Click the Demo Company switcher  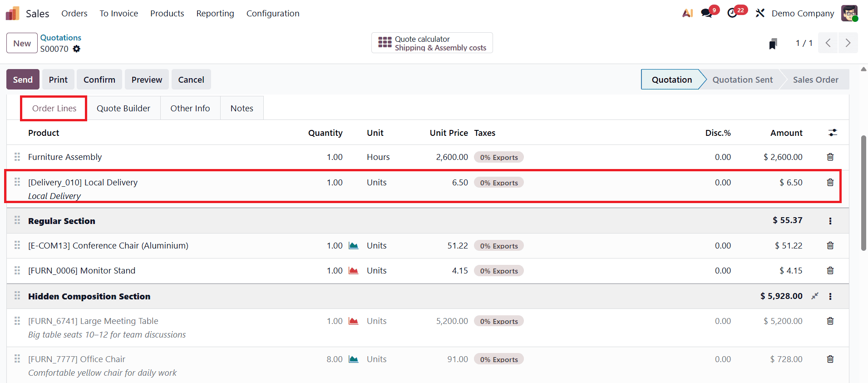[x=803, y=13]
